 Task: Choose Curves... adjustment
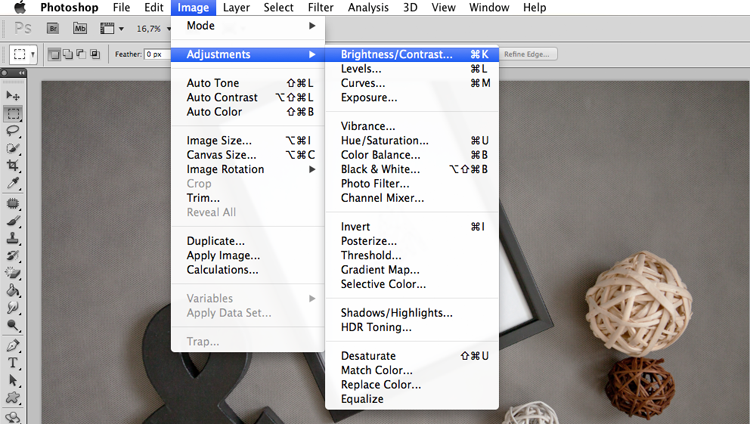click(x=412, y=83)
